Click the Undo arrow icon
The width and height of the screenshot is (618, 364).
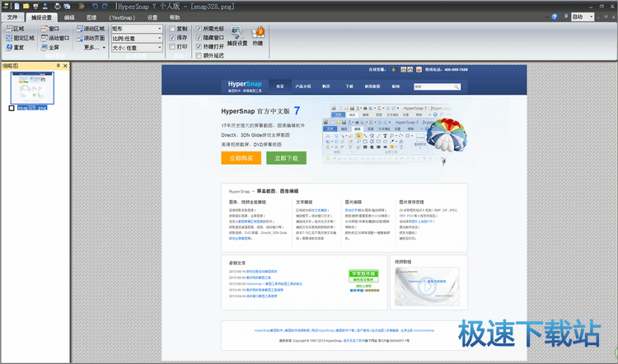95,6
